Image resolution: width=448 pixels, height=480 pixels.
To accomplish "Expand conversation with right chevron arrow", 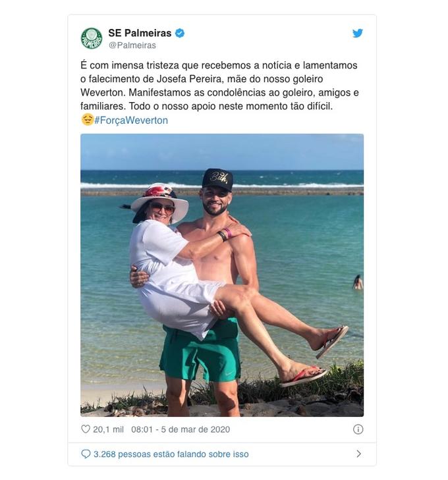I will click(358, 454).
